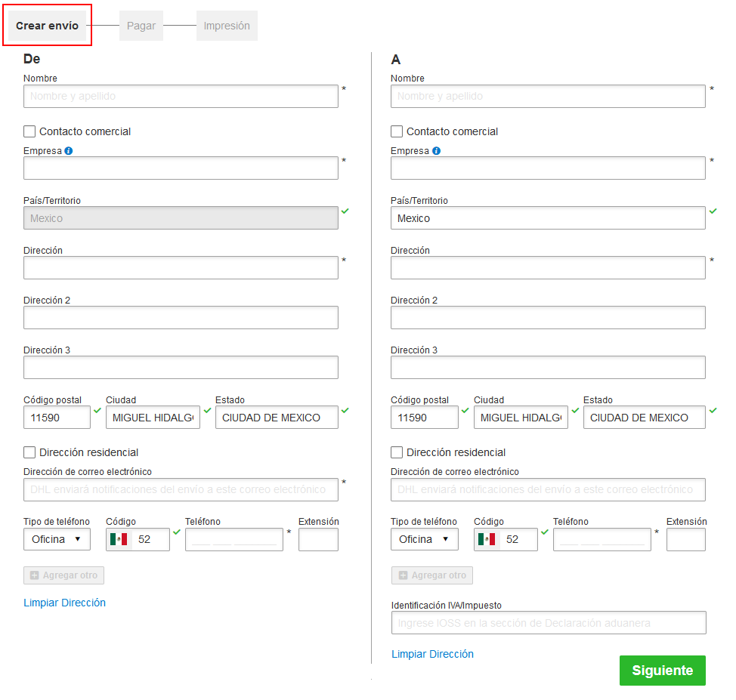Switch to the Impresión step tab
Image resolution: width=736 pixels, height=700 pixels.
[227, 26]
